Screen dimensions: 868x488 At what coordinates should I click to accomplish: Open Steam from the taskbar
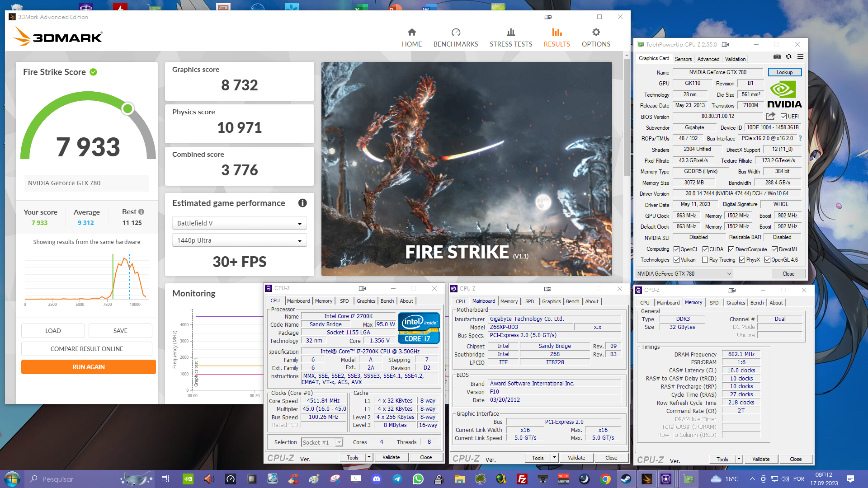(x=626, y=479)
